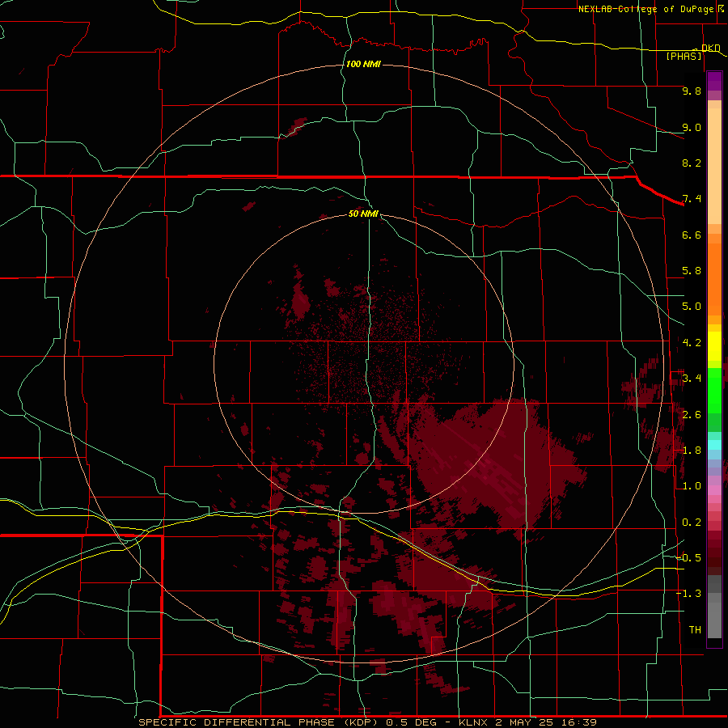Screen dimensions: 728x728
Task: Click the 6.6 scale value
Action: [x=692, y=235]
